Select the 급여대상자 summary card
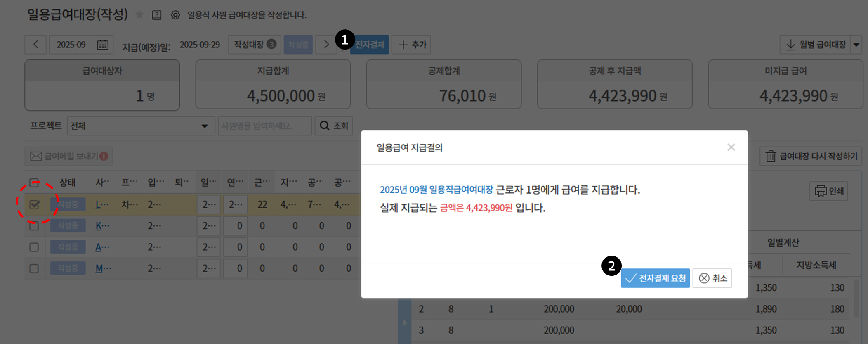This screenshot has width=868, height=344. (102, 85)
